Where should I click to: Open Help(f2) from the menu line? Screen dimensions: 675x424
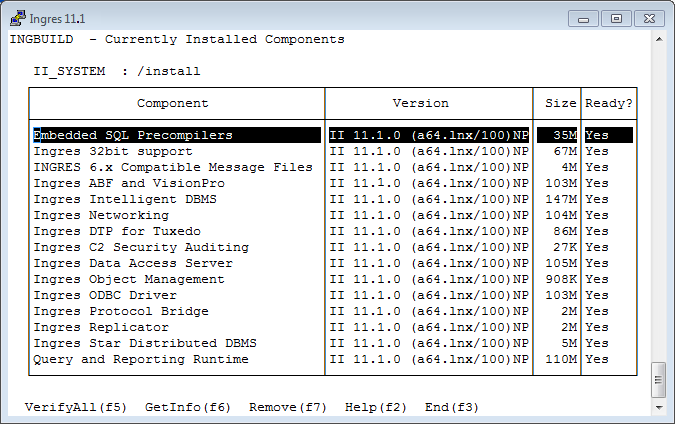tap(376, 407)
